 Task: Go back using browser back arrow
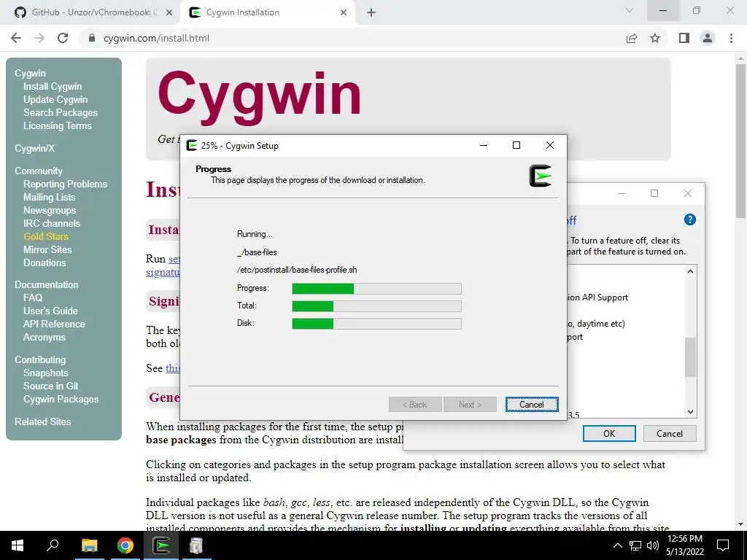point(16,38)
